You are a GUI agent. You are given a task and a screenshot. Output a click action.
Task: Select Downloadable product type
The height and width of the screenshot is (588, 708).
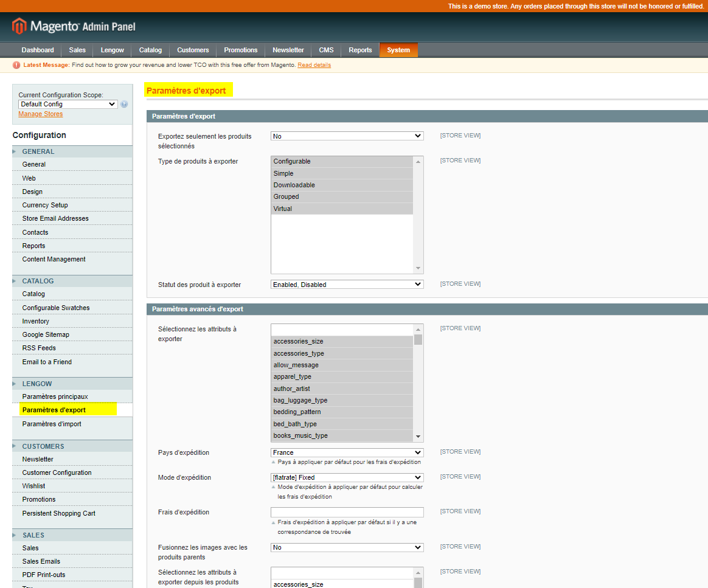pyautogui.click(x=342, y=185)
